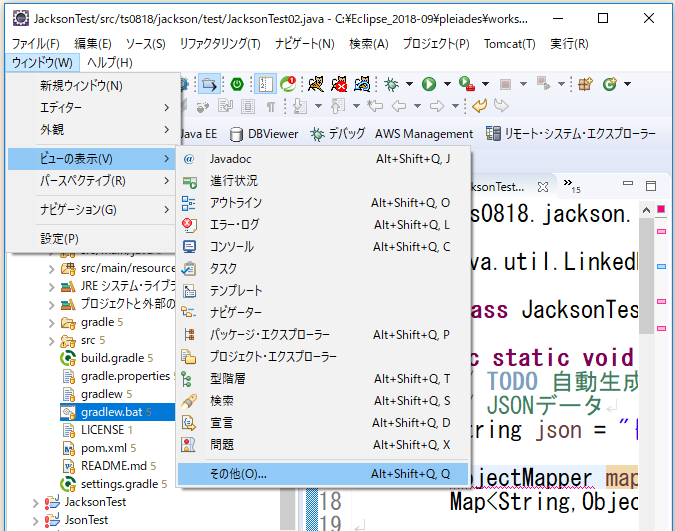This screenshot has width=675, height=531.
Task: Click the テンプレート view icon
Action: tap(189, 291)
